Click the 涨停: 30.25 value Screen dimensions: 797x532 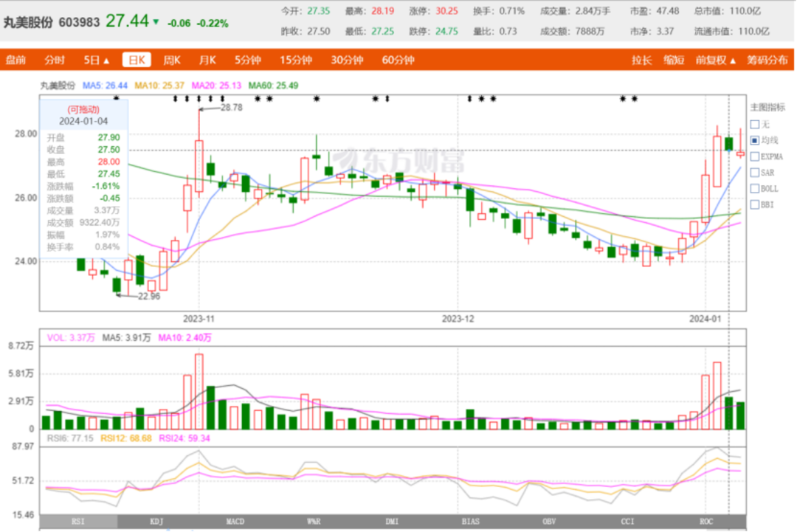point(434,11)
